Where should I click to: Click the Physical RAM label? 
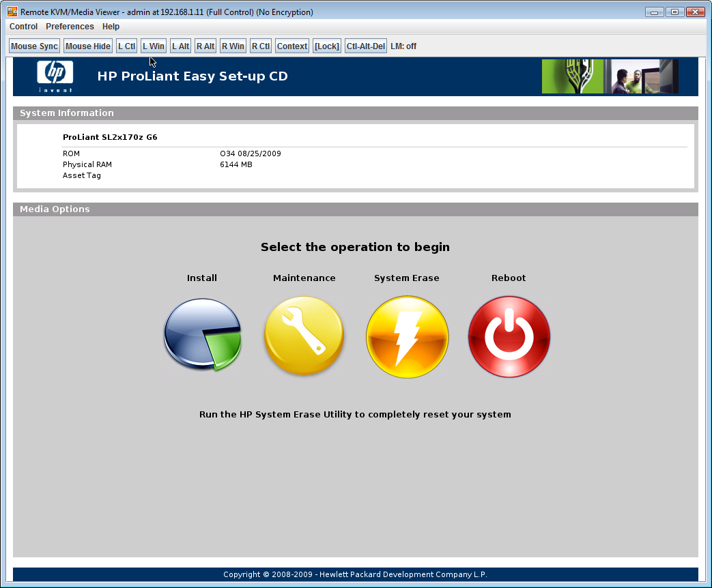(x=87, y=164)
